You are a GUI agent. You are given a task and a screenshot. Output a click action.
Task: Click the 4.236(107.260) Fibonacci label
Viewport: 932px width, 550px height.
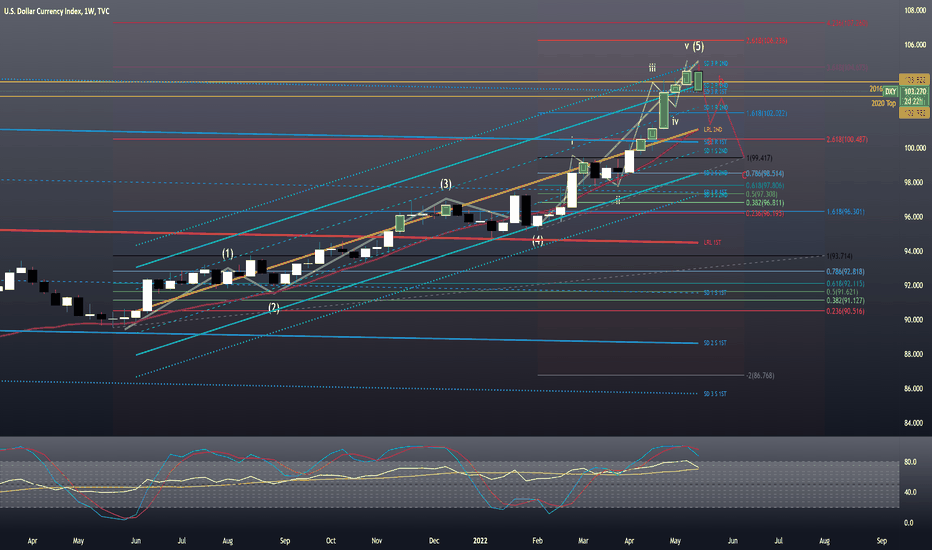(x=846, y=24)
